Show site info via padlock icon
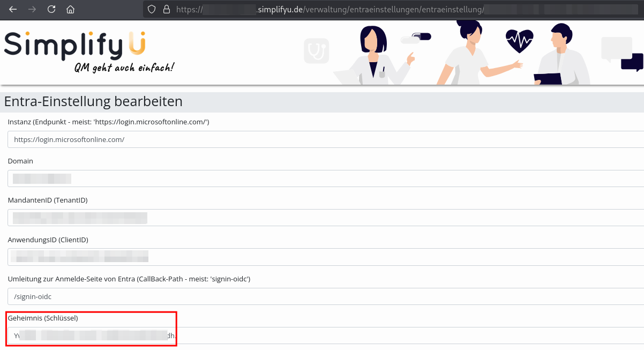 click(166, 9)
